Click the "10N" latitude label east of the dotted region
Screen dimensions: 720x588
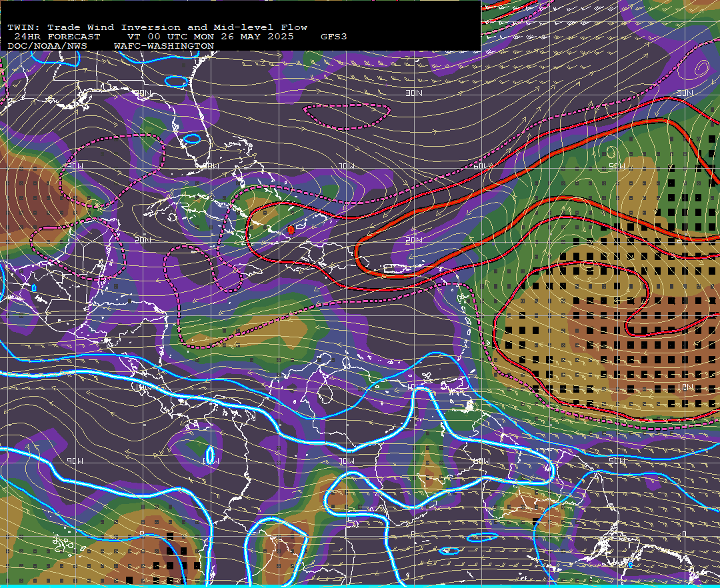pyautogui.click(x=685, y=387)
